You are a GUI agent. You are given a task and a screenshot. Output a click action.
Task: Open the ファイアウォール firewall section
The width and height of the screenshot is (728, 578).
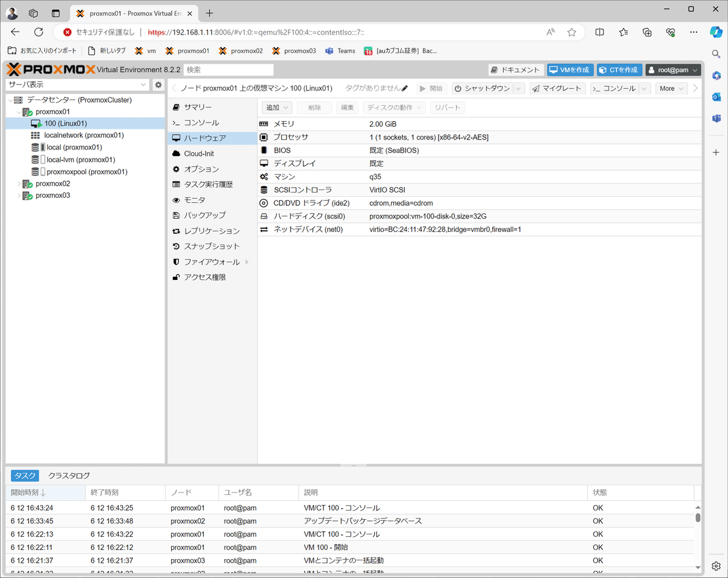[x=212, y=262]
